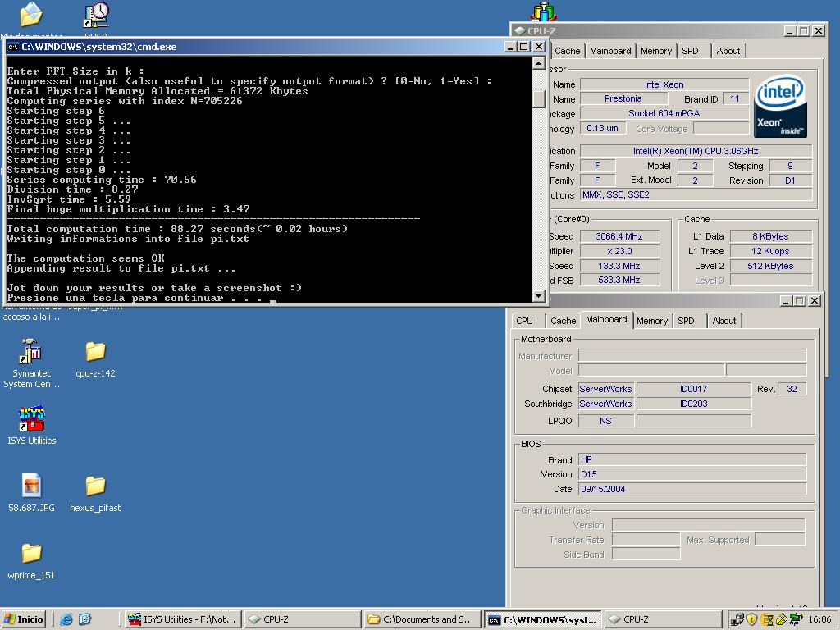The height and width of the screenshot is (630, 840).
Task: Click the network connection tray icon
Action: click(737, 619)
